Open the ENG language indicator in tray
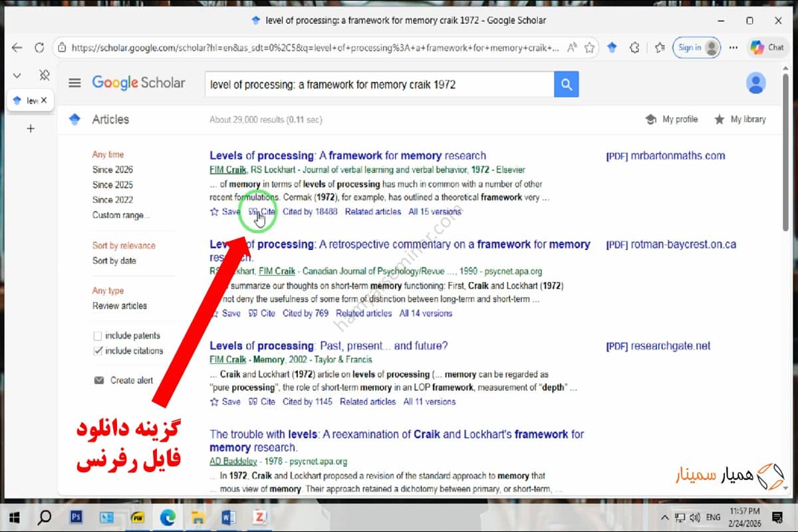Image resolution: width=798 pixels, height=532 pixels. (x=713, y=517)
